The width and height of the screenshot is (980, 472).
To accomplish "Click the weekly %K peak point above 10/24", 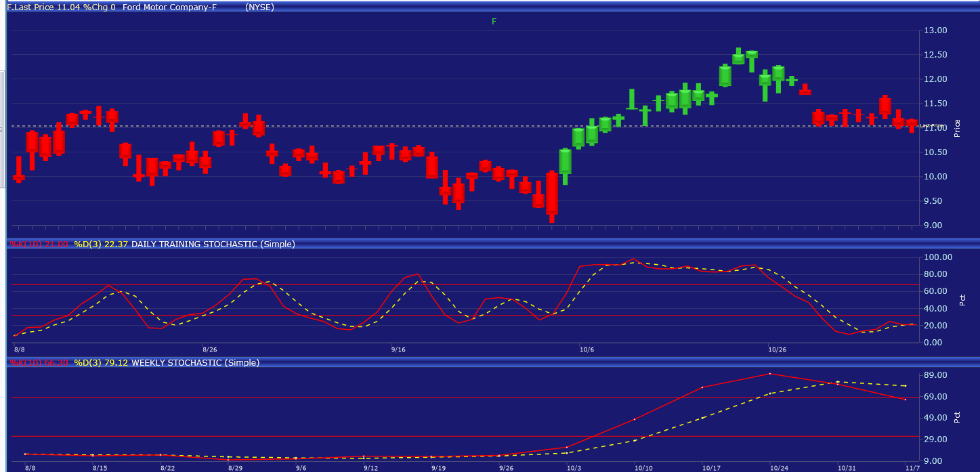I will click(770, 373).
